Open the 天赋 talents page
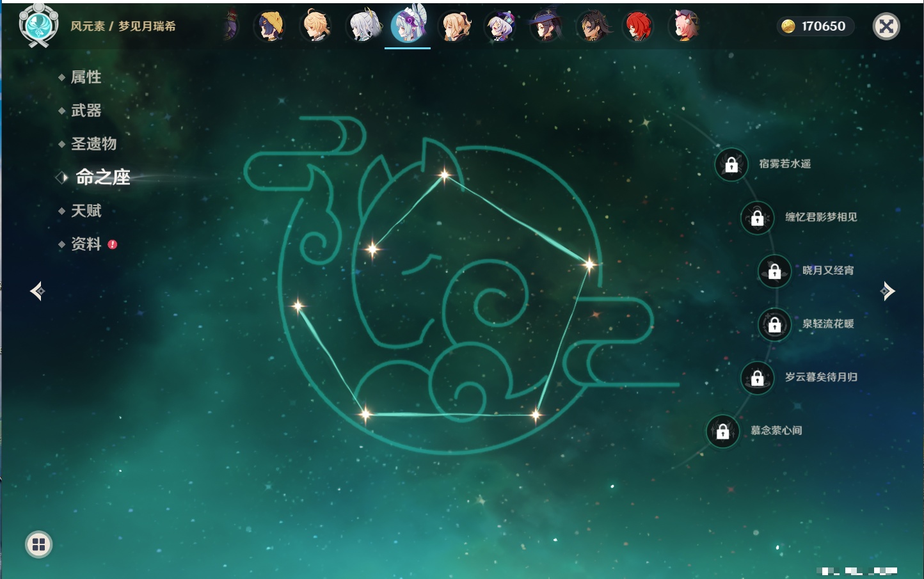 86,210
